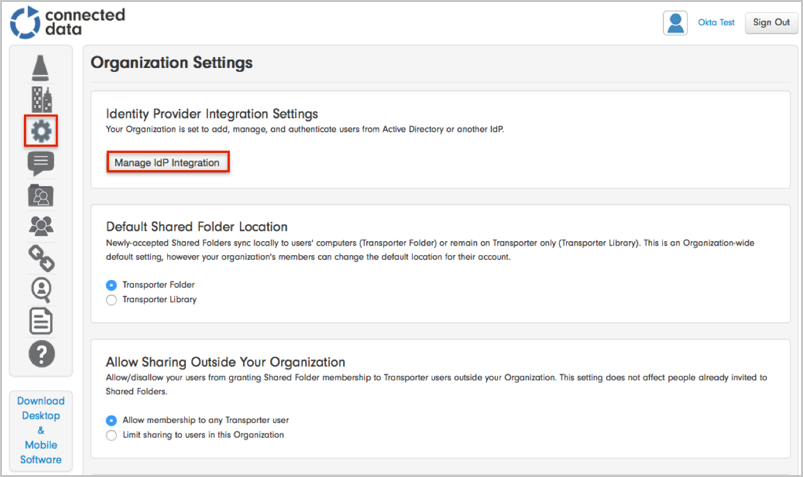This screenshot has width=803, height=477.
Task: Select the Transporter Library radio option
Action: click(x=112, y=299)
